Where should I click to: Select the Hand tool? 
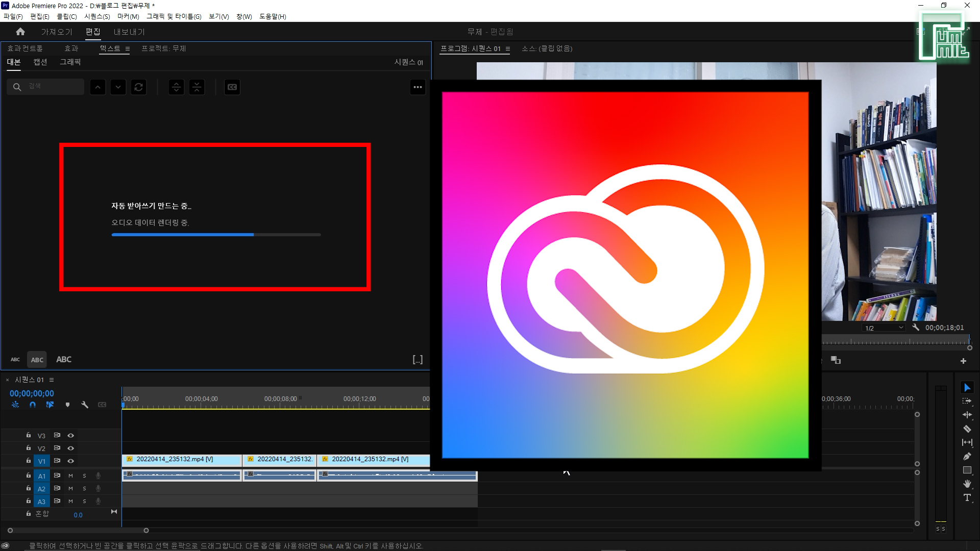point(967,484)
